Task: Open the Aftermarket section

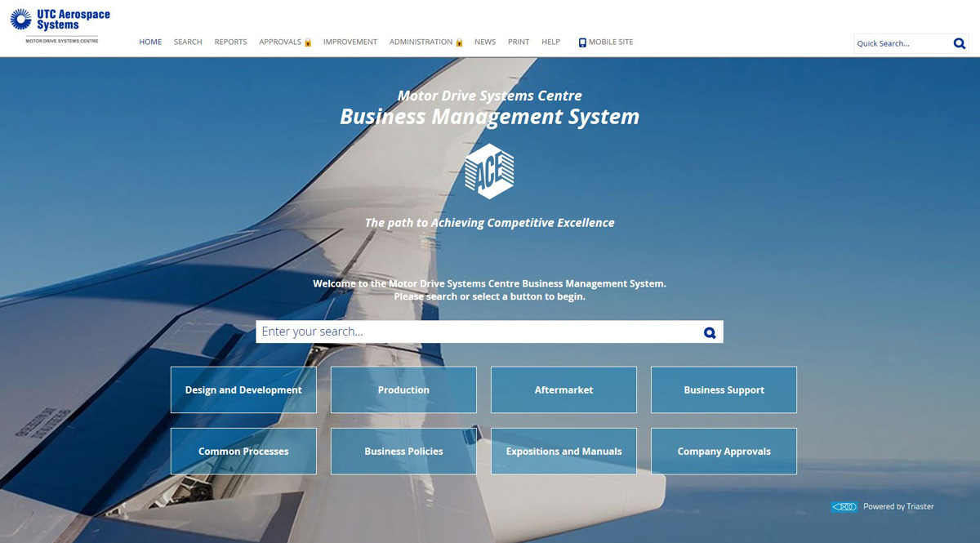Action: tap(563, 389)
